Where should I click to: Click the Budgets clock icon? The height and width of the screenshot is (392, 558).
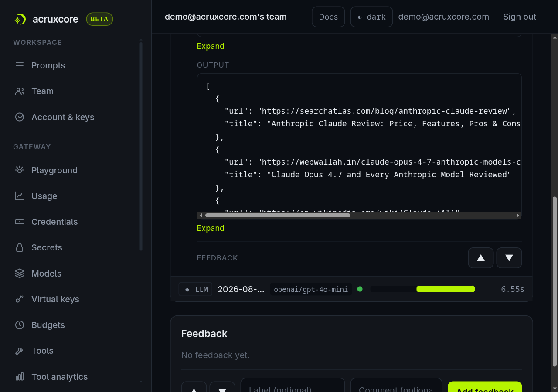click(20, 325)
